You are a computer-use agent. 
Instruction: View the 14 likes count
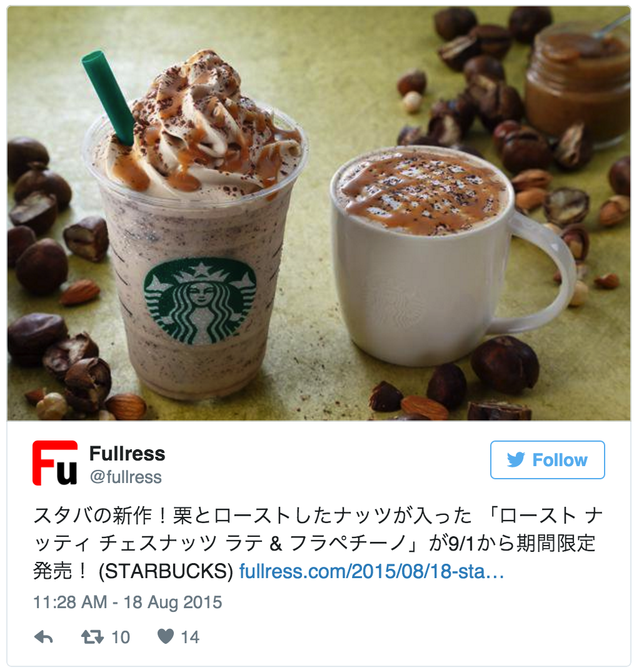coord(190,638)
